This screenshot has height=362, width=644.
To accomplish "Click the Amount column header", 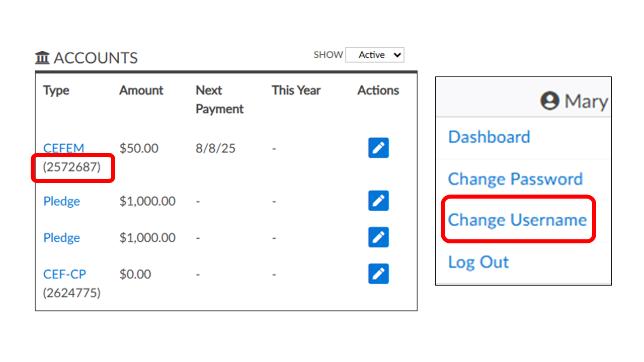I will 141,90.
